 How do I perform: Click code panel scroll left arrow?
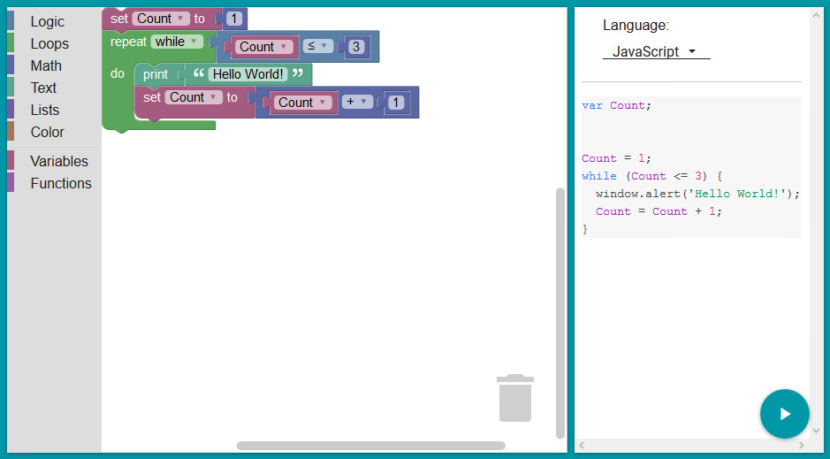point(582,445)
